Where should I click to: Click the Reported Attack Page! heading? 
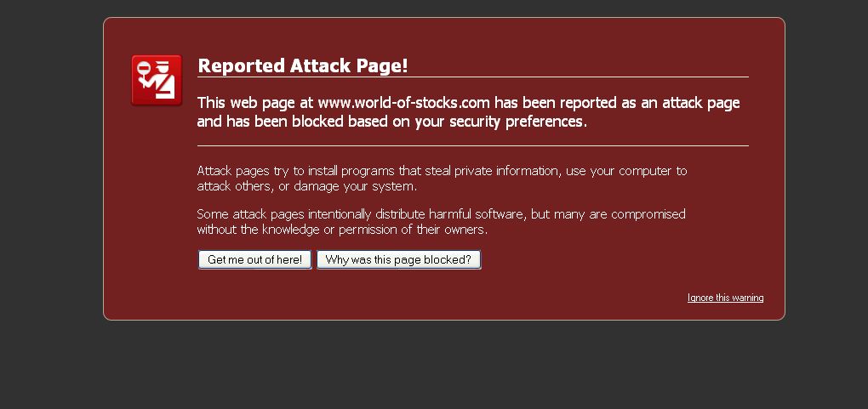(303, 65)
